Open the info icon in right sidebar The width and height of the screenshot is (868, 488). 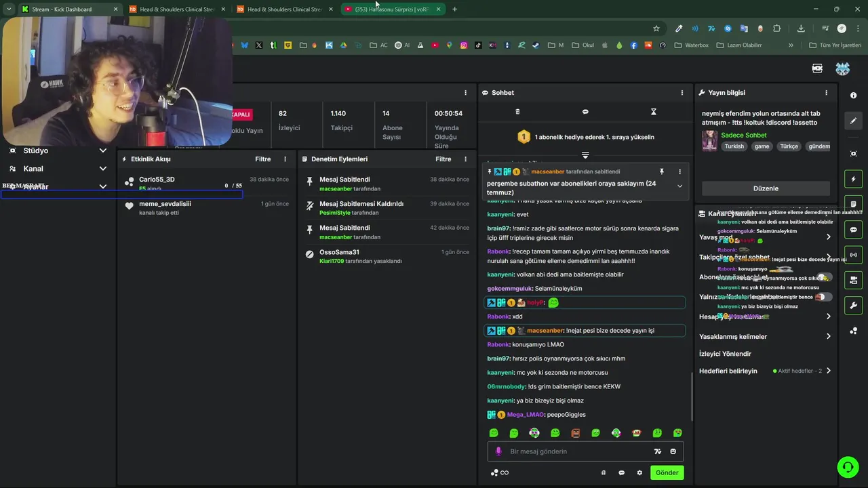(853, 96)
